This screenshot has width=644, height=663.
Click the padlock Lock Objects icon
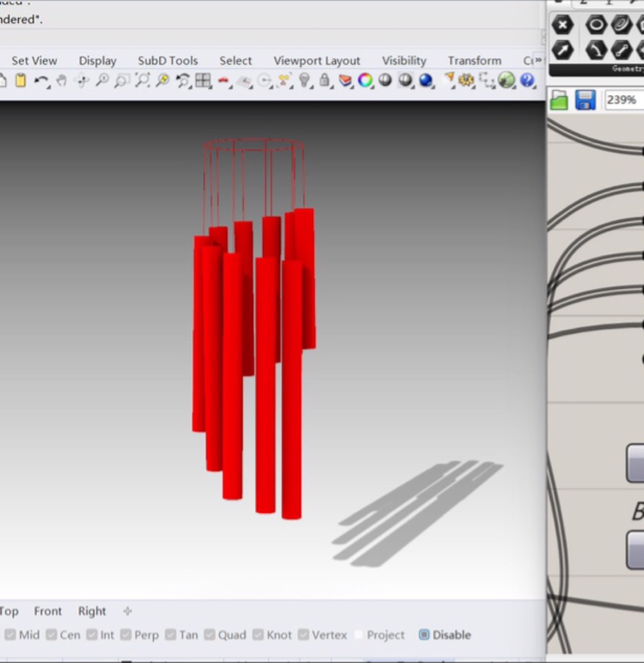coord(325,80)
